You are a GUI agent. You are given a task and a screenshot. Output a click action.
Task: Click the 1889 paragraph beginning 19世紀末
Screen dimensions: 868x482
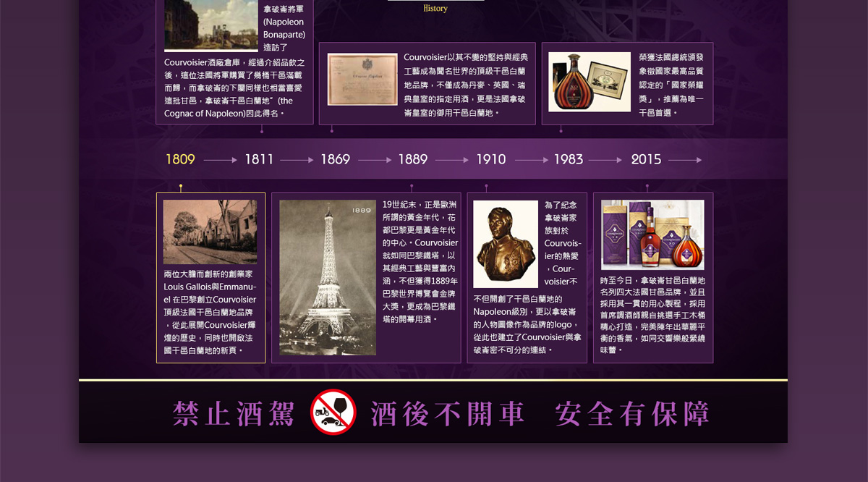click(x=420, y=261)
